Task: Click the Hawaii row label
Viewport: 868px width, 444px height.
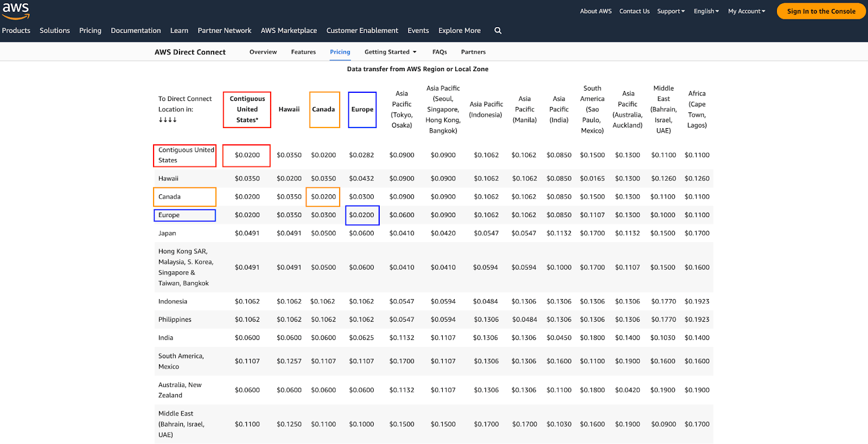Action: point(168,179)
